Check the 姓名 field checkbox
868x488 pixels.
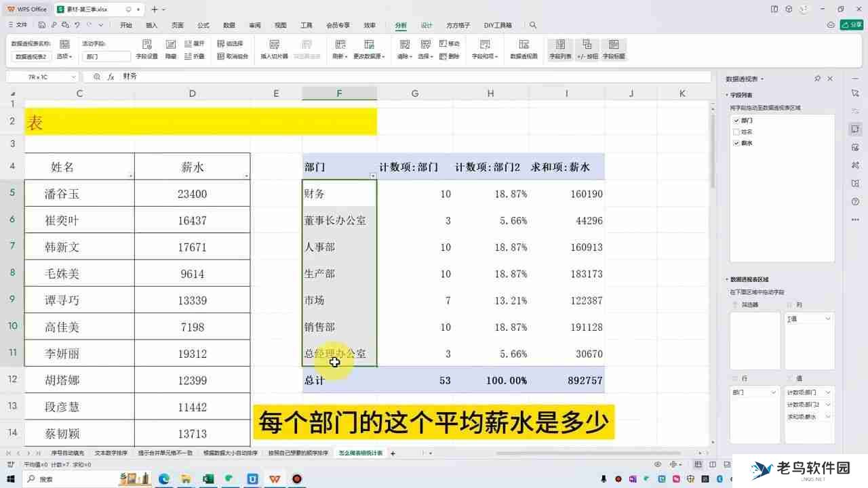pyautogui.click(x=736, y=131)
